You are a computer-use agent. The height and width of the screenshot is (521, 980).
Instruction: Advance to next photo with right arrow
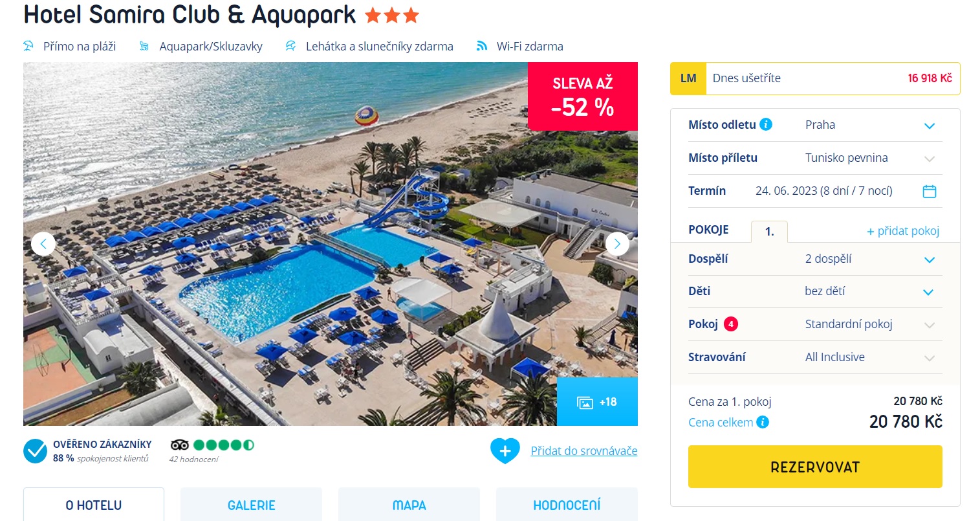click(x=617, y=244)
